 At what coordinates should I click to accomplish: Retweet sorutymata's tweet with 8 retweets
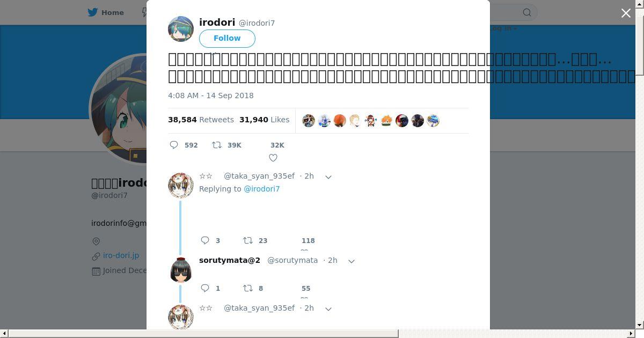(247, 288)
